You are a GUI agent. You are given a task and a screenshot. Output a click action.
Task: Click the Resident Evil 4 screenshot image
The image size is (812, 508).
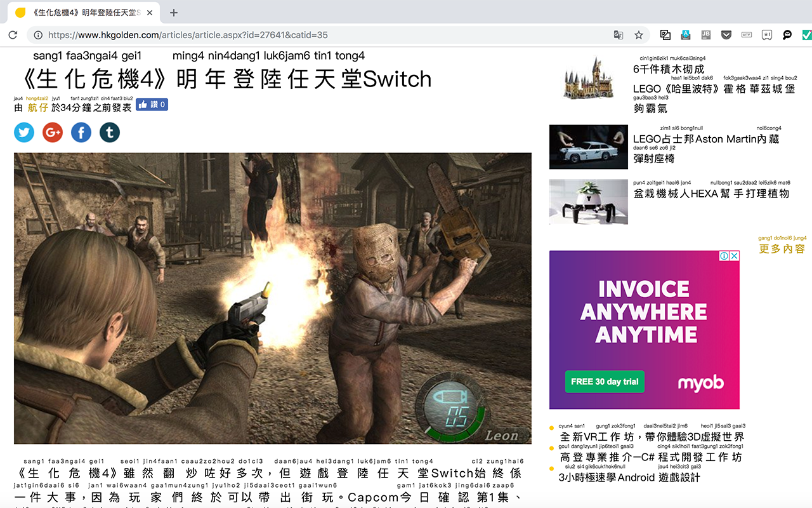click(x=273, y=298)
